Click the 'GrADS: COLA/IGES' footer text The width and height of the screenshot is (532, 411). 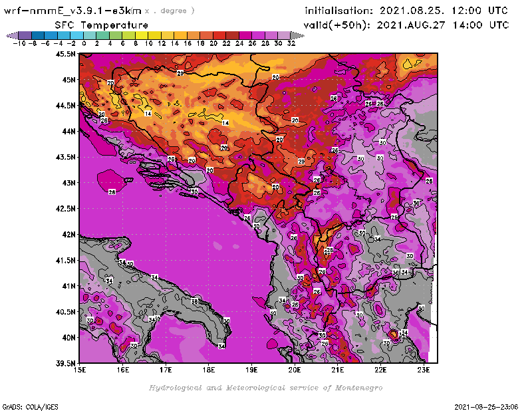[x=30, y=407]
